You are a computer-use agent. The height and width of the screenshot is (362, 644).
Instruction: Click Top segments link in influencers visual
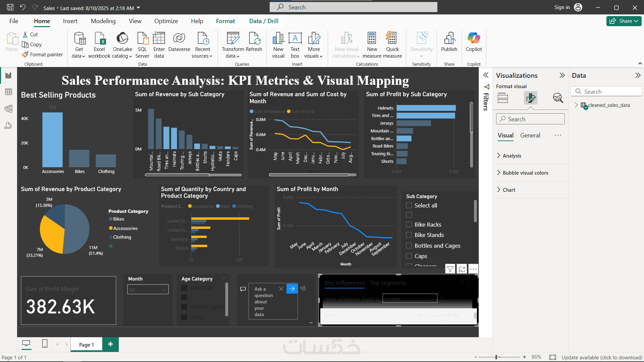click(388, 283)
